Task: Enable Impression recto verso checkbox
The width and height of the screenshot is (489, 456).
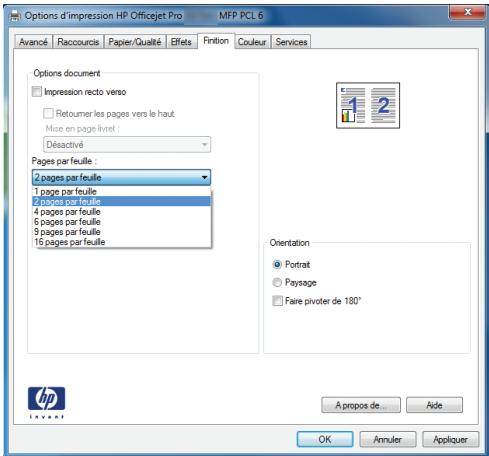Action: [x=37, y=92]
